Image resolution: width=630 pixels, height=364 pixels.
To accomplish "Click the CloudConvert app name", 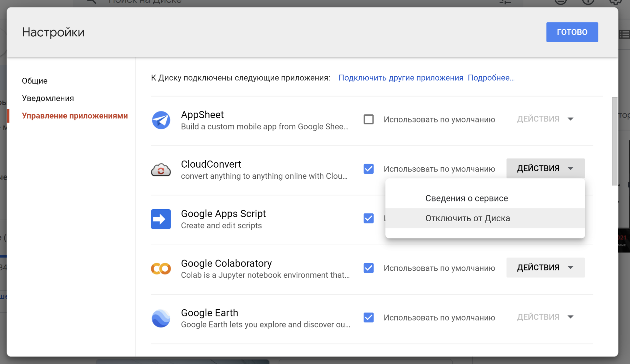I will click(x=211, y=164).
